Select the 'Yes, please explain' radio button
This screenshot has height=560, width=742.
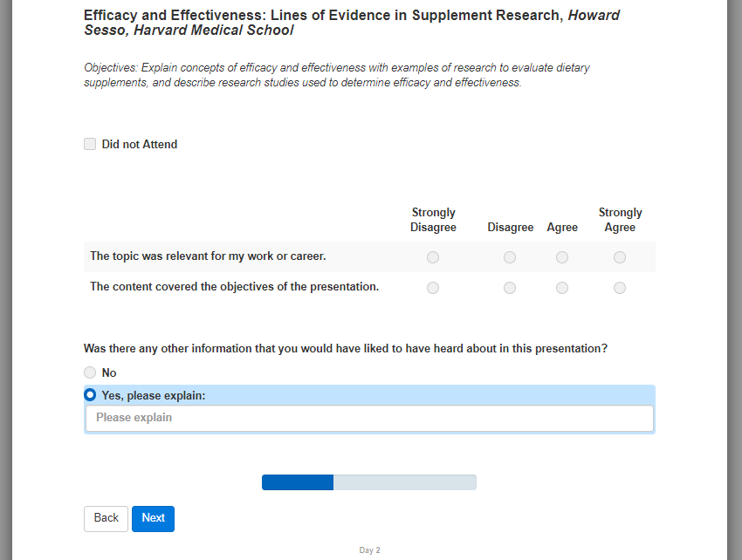[x=90, y=395]
